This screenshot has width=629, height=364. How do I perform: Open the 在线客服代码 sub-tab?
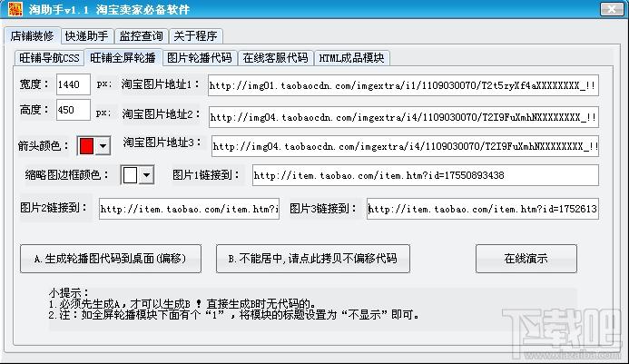(x=274, y=58)
